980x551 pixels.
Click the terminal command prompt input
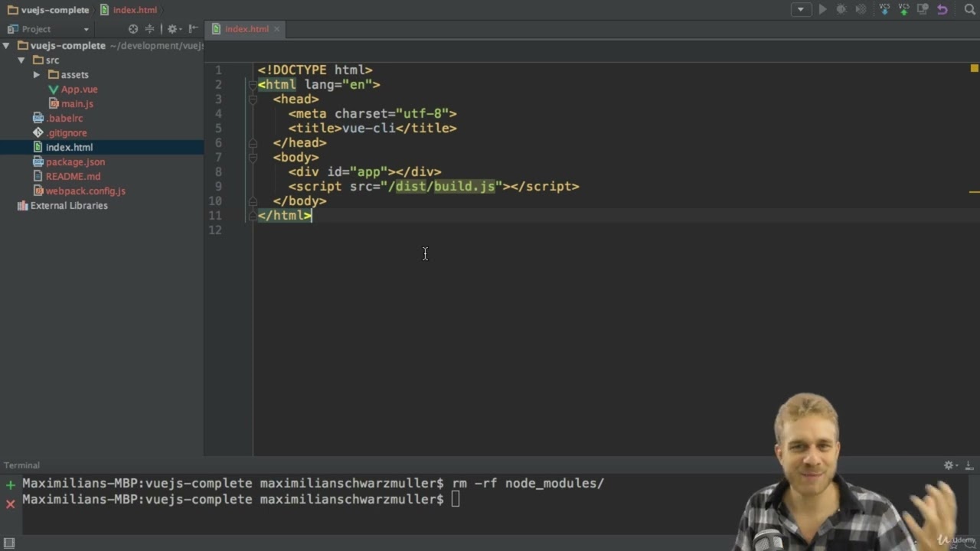456,500
